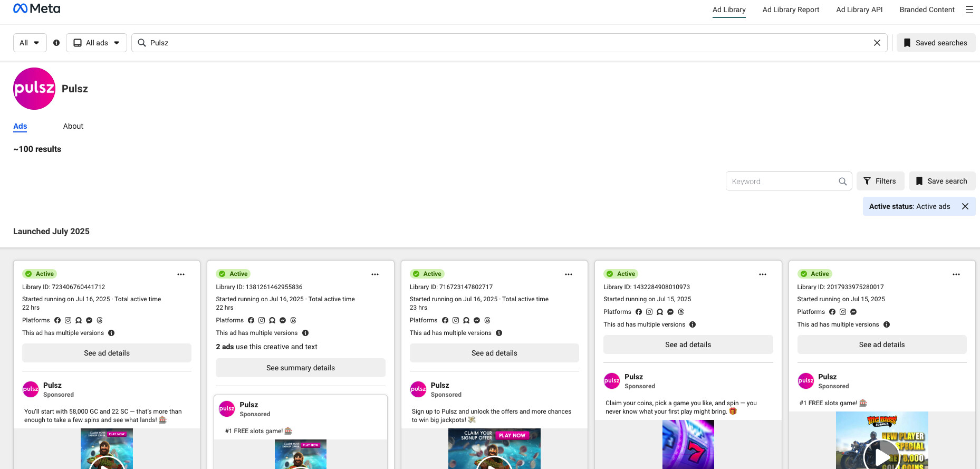This screenshot has height=469, width=980.
Task: Open the Filters panel
Action: pos(880,181)
